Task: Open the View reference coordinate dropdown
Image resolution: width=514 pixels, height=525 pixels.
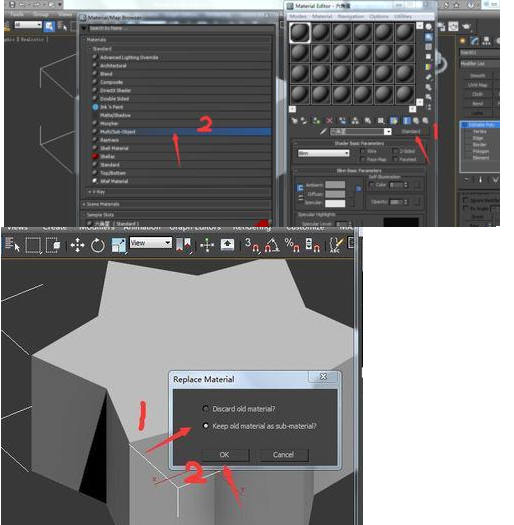Action: (x=151, y=243)
